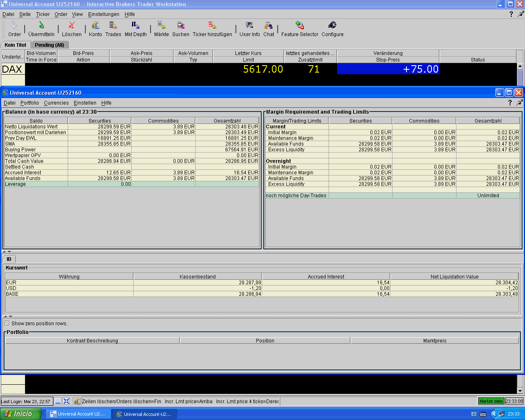Click the USD currency row
The width and height of the screenshot is (525, 420).
262,288
